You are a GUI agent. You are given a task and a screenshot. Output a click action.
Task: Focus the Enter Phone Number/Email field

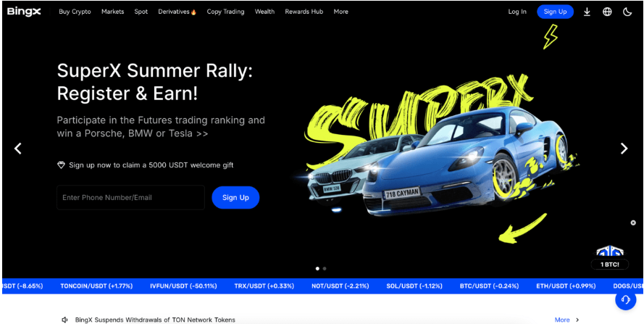point(130,197)
